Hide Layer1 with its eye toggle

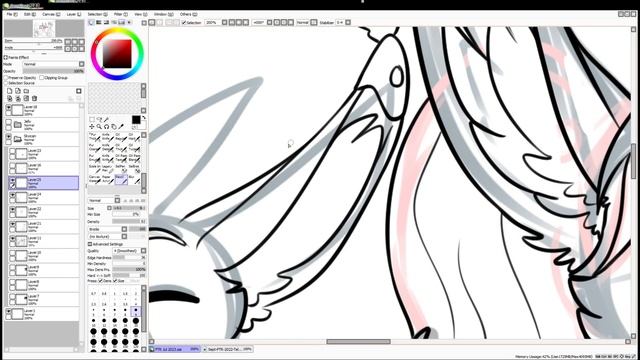coord(9,311)
